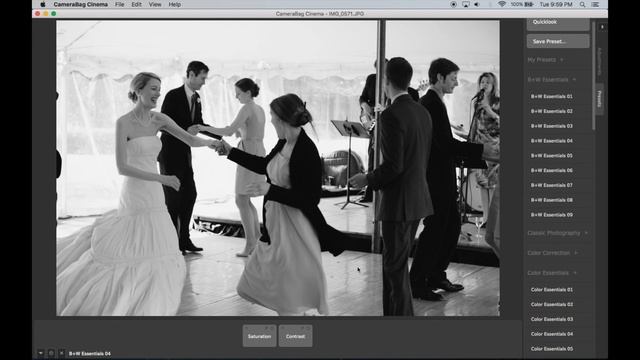Click the wedding dance photo preview

[x=278, y=168]
